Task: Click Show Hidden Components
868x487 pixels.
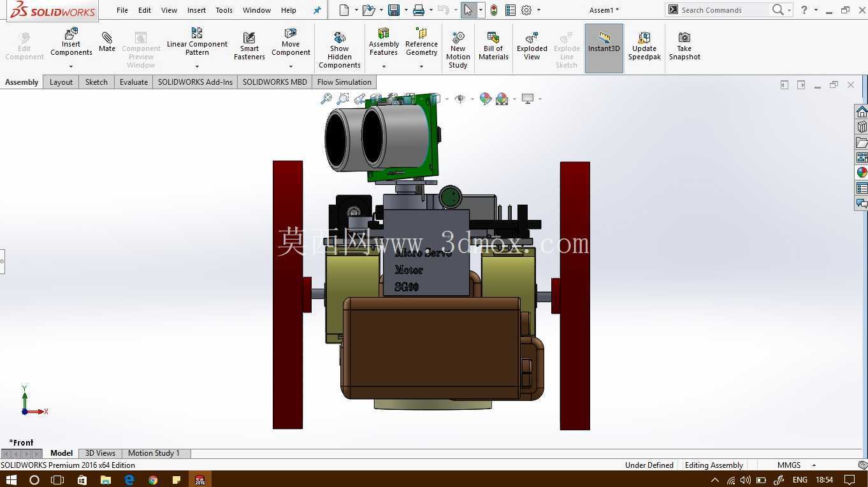Action: coord(340,50)
